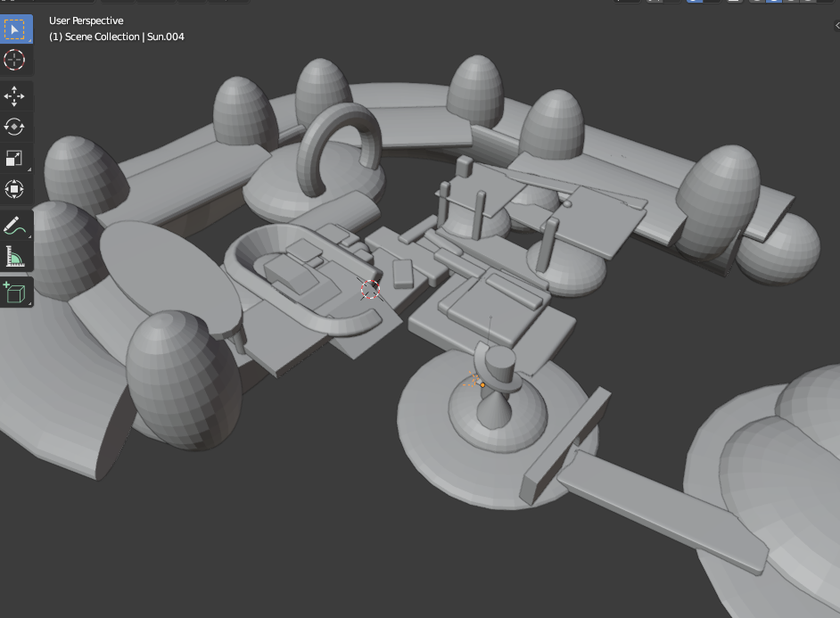This screenshot has height=618, width=840.
Task: Click the 3D cursor crosshair in the scene
Action: point(370,289)
